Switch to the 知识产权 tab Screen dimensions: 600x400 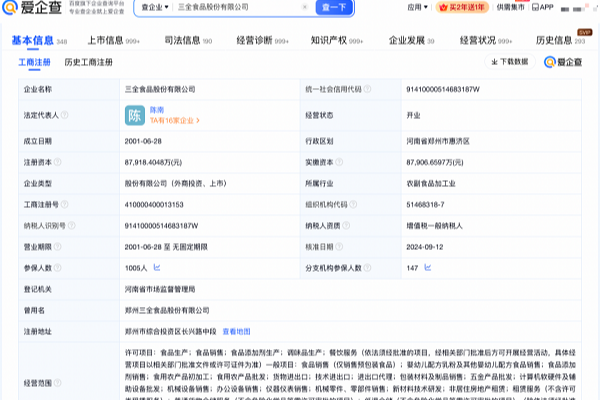[x=335, y=41]
